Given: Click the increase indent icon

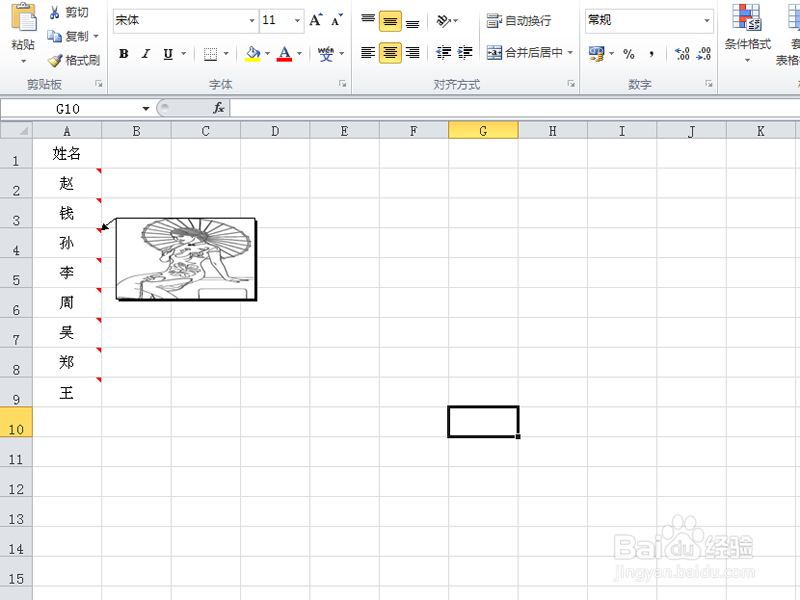Looking at the screenshot, I should (465, 53).
